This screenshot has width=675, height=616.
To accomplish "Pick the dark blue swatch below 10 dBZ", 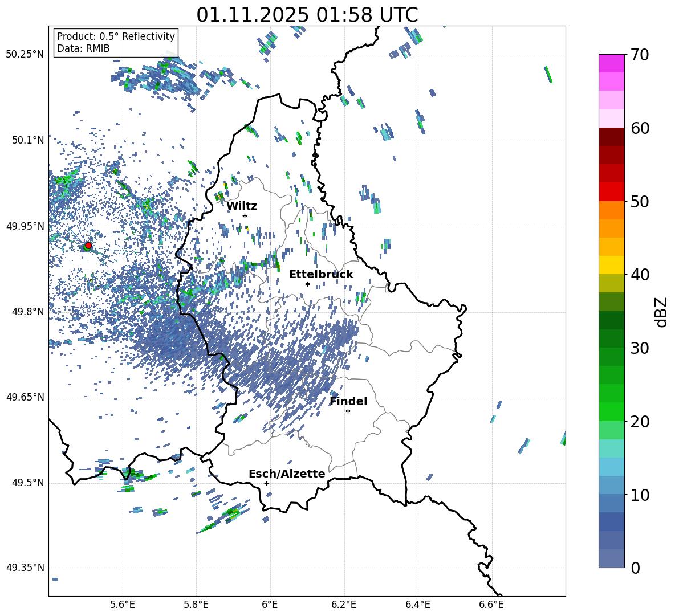I will coord(611,521).
